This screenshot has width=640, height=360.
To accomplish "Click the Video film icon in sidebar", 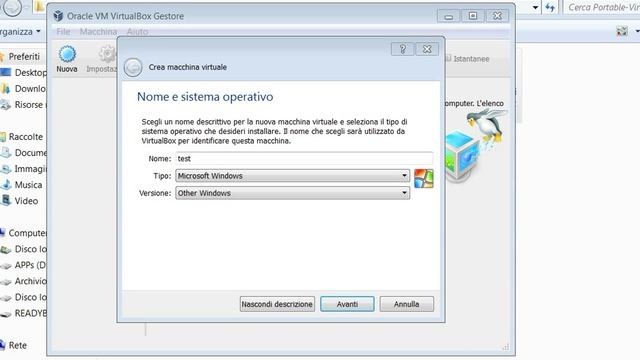I will (x=6, y=200).
